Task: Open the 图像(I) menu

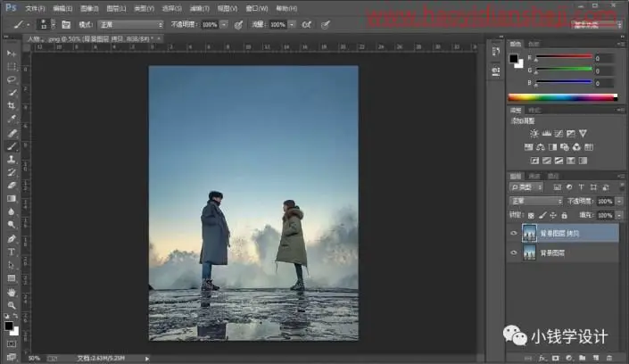Action: [89, 8]
